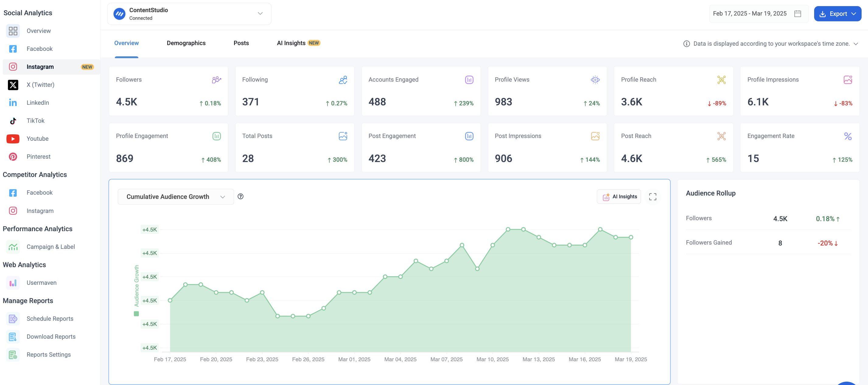Click the calendar icon in date range
This screenshot has width=868, height=385.
coord(797,13)
